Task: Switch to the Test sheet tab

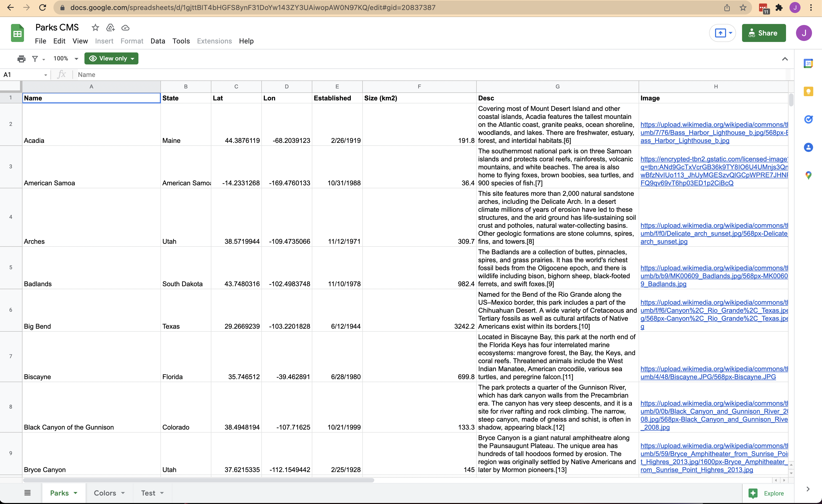Action: pos(148,493)
